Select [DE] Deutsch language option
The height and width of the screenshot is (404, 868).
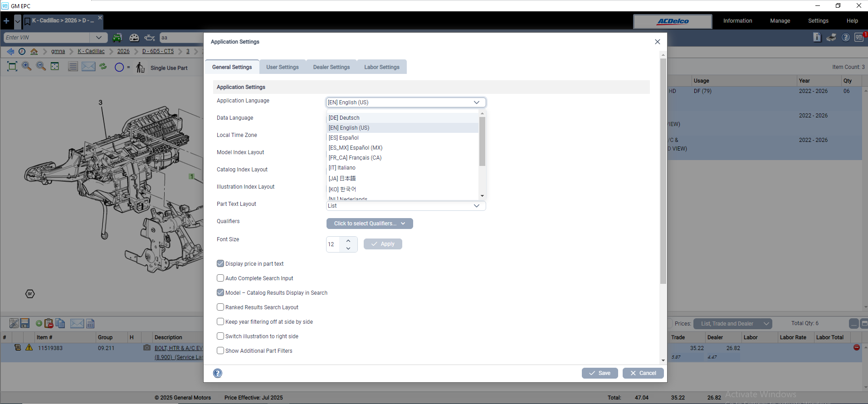pyautogui.click(x=402, y=118)
